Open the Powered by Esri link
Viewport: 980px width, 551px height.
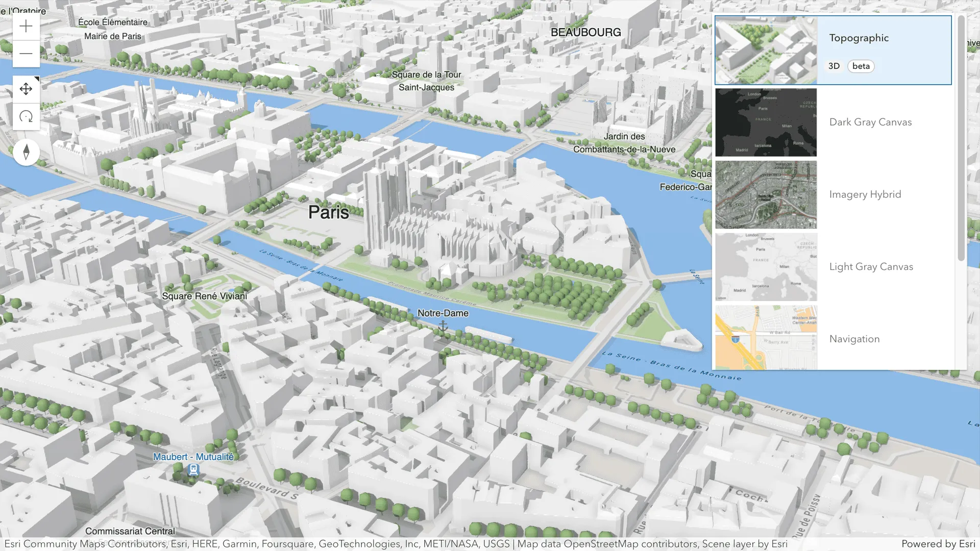pos(938,543)
